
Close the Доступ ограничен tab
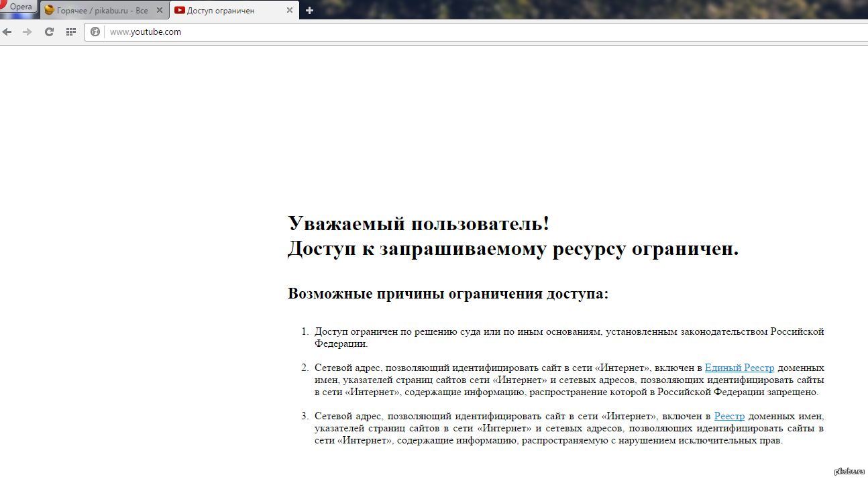[x=290, y=10]
